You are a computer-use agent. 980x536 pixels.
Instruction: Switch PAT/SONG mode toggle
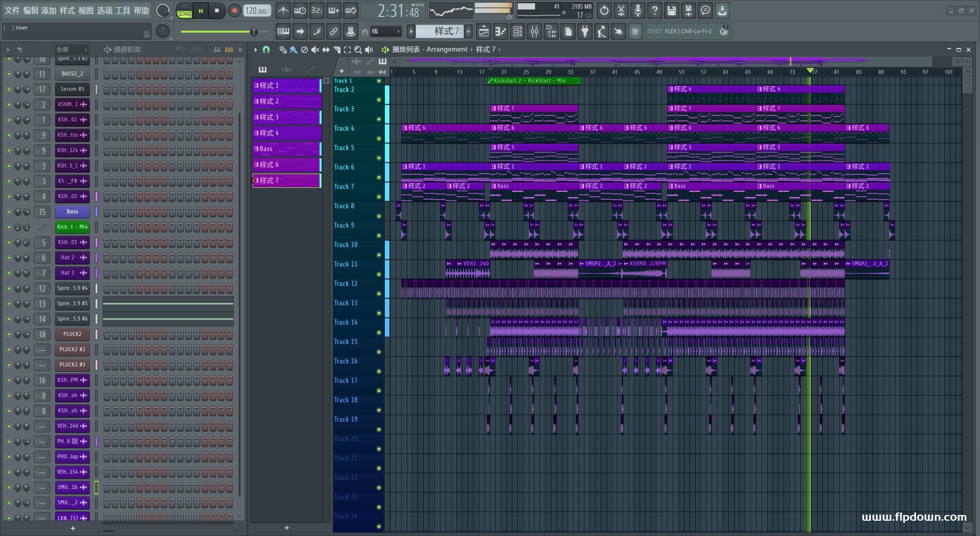click(185, 11)
